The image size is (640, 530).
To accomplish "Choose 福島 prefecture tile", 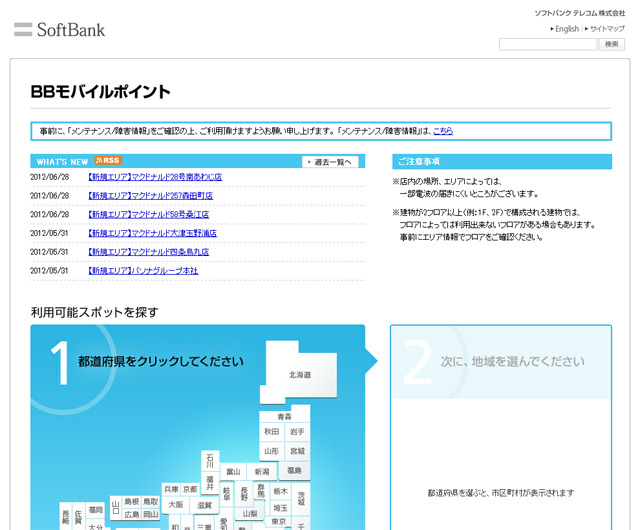I will tap(294, 470).
